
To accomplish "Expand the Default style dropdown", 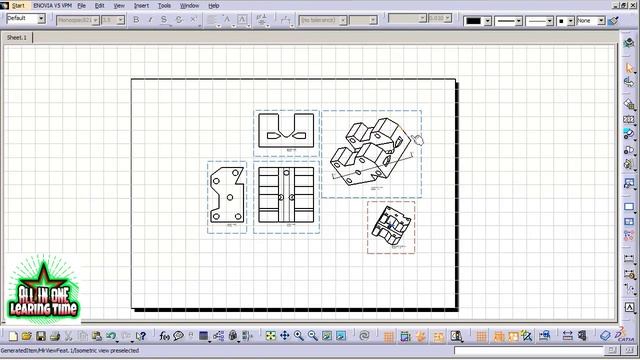I will pos(41,18).
